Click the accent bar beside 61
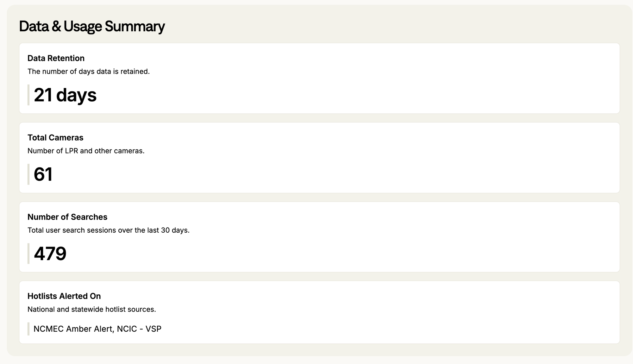The image size is (633, 364). pyautogui.click(x=28, y=174)
